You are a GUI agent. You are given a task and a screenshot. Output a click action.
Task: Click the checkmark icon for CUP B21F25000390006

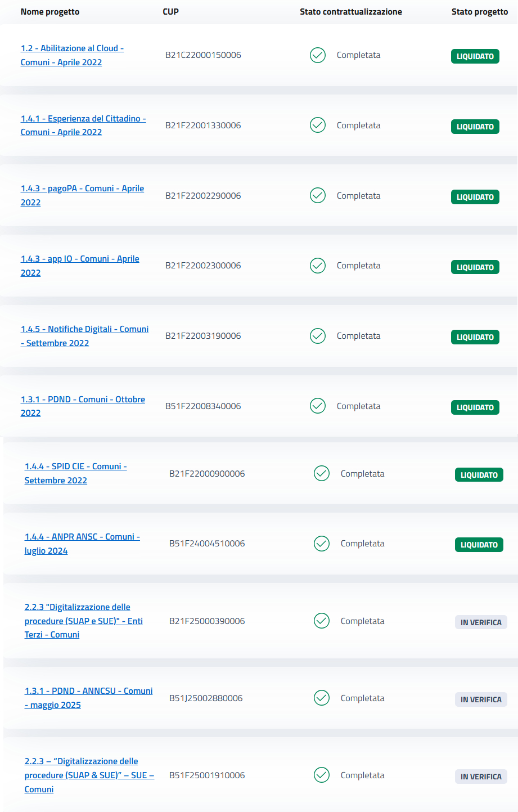pyautogui.click(x=322, y=621)
